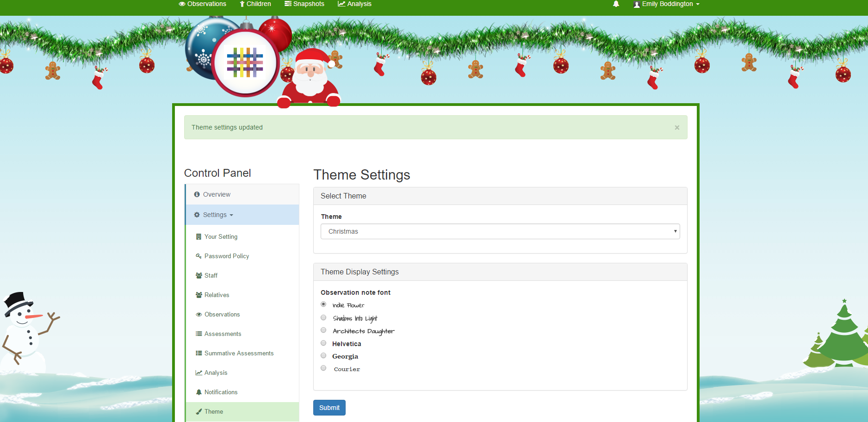Select Indie Flower font option

pyautogui.click(x=323, y=304)
